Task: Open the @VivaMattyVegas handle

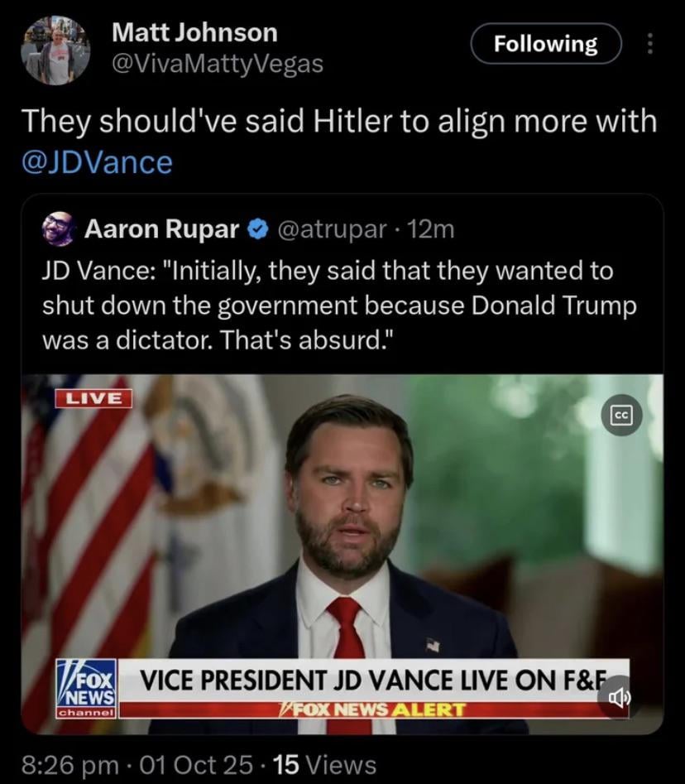Action: tap(217, 63)
